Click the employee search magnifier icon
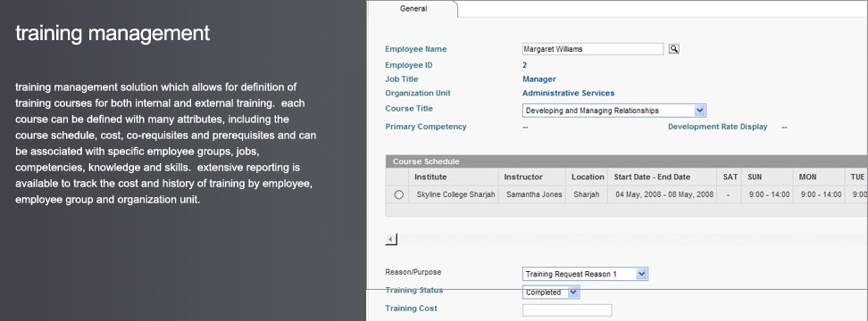This screenshot has width=868, height=321. pos(673,49)
